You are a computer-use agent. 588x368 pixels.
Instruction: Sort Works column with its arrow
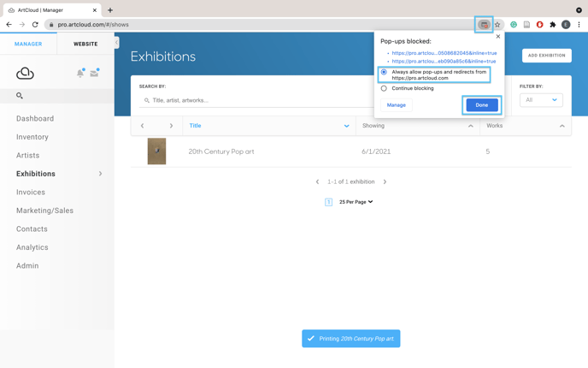pos(562,126)
